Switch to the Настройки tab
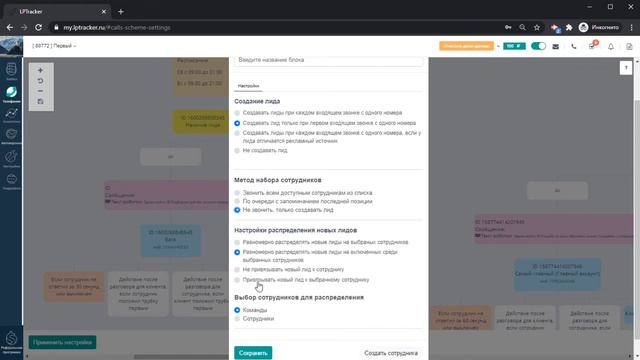The width and height of the screenshot is (640, 360). point(248,86)
